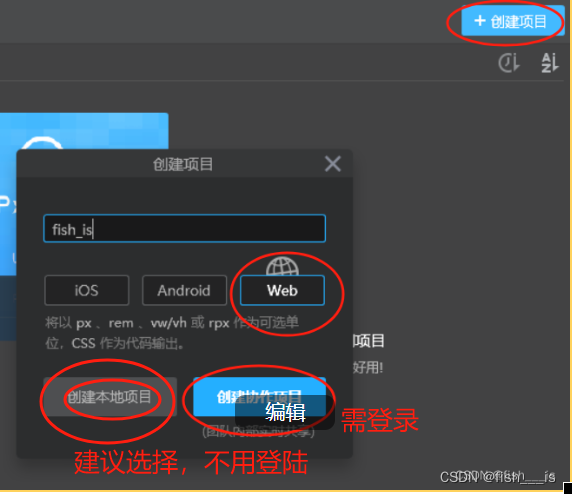Select the iOS platform option
Viewport: 572px width, 494px height.
[86, 290]
